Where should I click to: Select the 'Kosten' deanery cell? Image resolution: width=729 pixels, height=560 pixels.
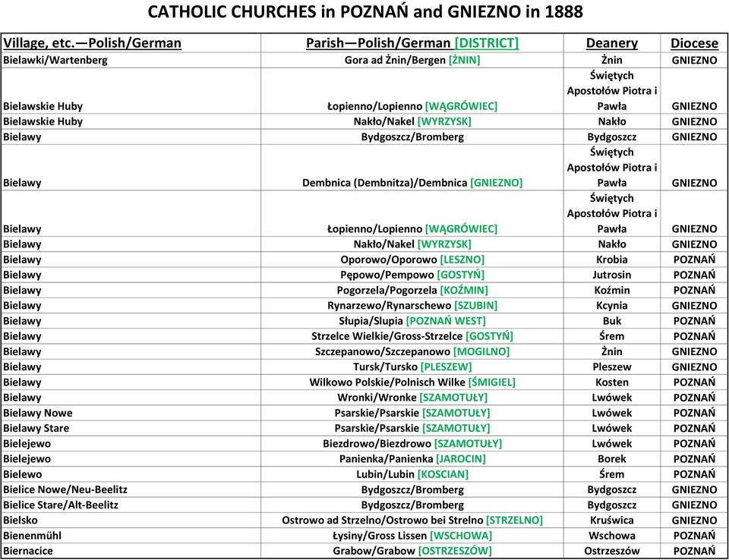tap(612, 382)
